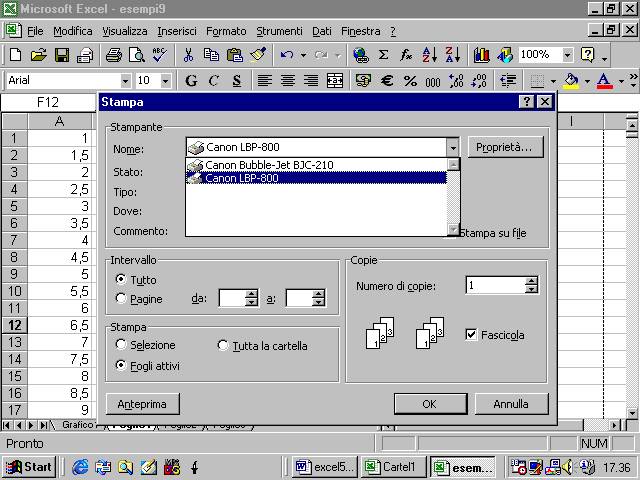
Task: Click the Name Box showing F12
Action: point(48,102)
